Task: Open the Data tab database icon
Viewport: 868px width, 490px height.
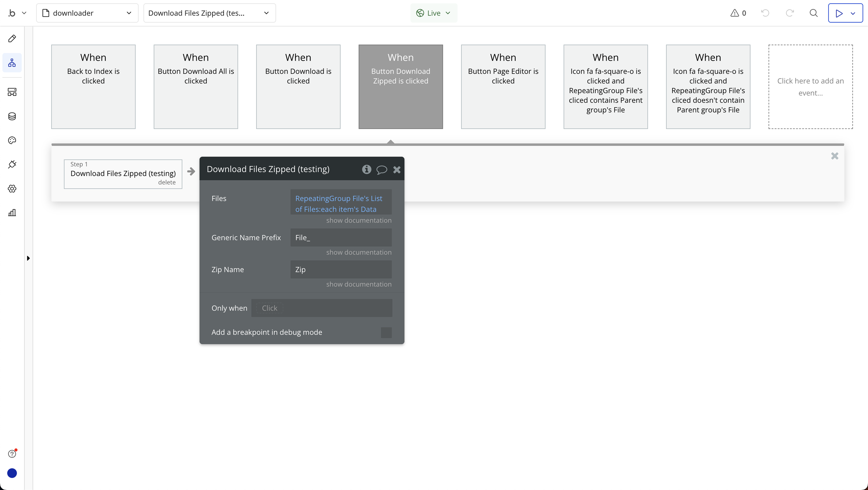Action: (12, 116)
